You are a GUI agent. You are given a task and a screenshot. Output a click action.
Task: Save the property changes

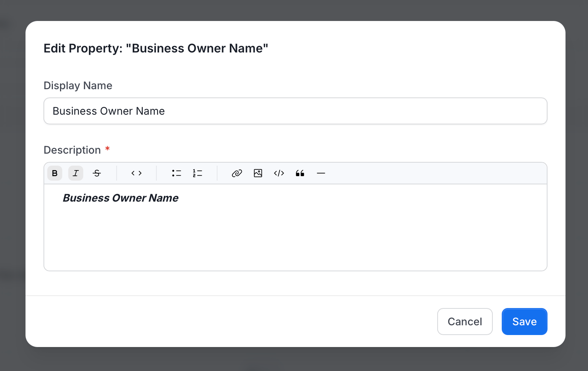(x=525, y=322)
